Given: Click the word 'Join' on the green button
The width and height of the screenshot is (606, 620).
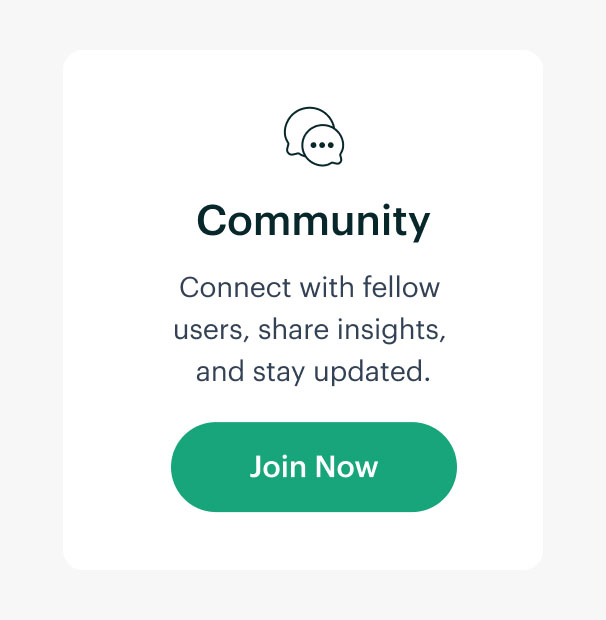Looking at the screenshot, I should coord(278,467).
